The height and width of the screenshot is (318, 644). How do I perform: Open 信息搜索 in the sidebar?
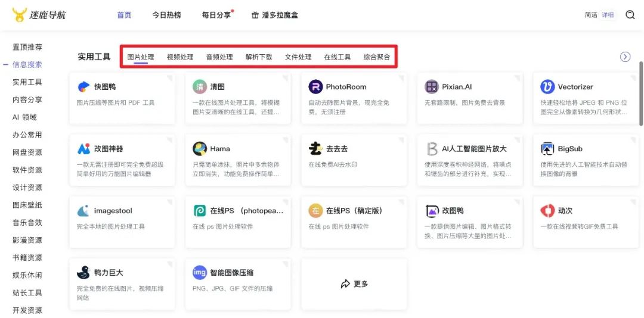coord(27,65)
